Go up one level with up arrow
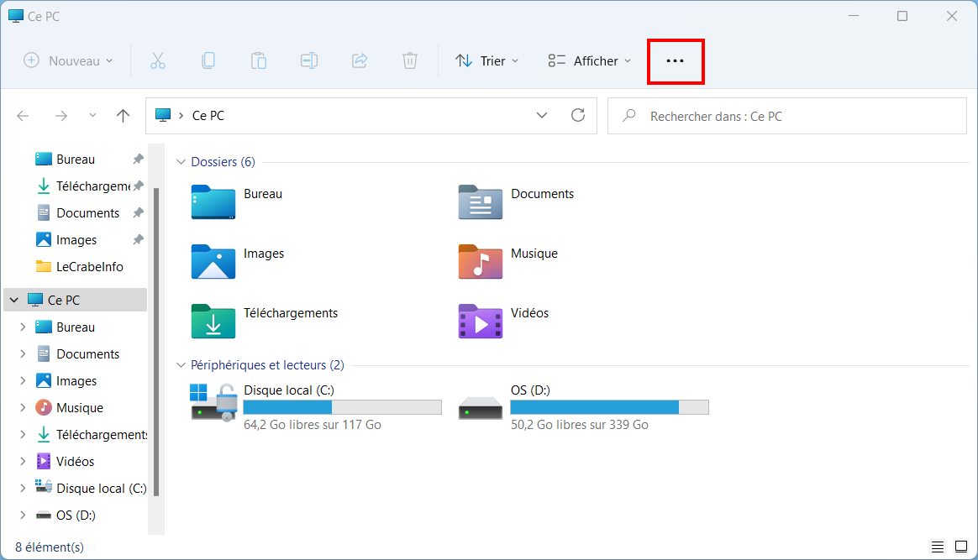This screenshot has height=560, width=978. [123, 116]
